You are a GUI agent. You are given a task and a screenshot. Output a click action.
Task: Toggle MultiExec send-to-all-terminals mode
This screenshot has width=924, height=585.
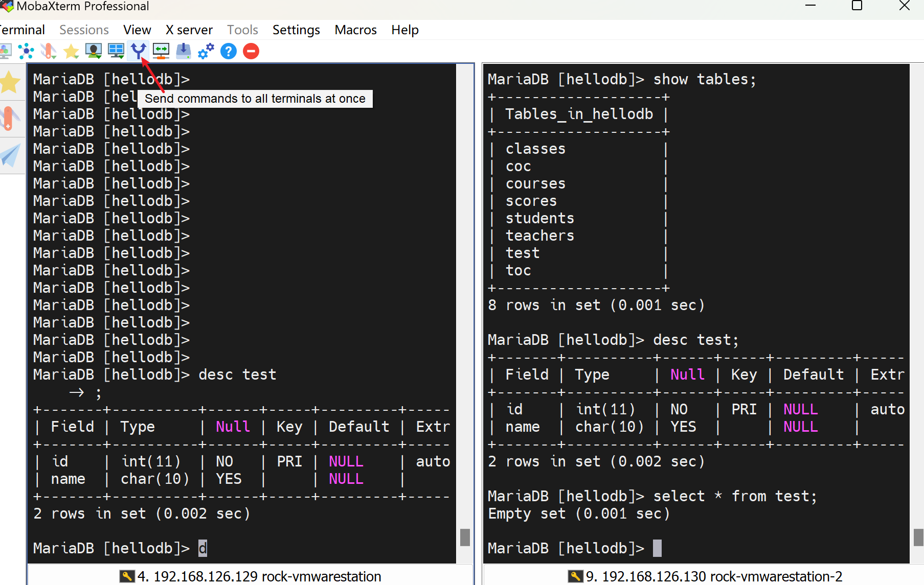138,51
